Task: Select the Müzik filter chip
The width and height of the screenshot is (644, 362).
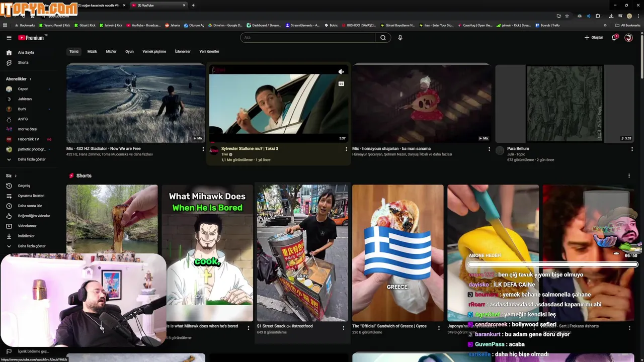Action: tap(92, 51)
